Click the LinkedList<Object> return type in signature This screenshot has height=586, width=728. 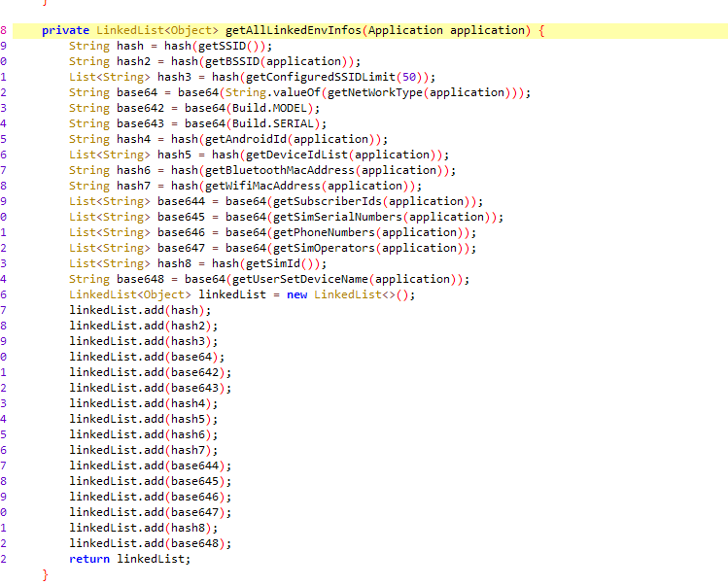(157, 31)
